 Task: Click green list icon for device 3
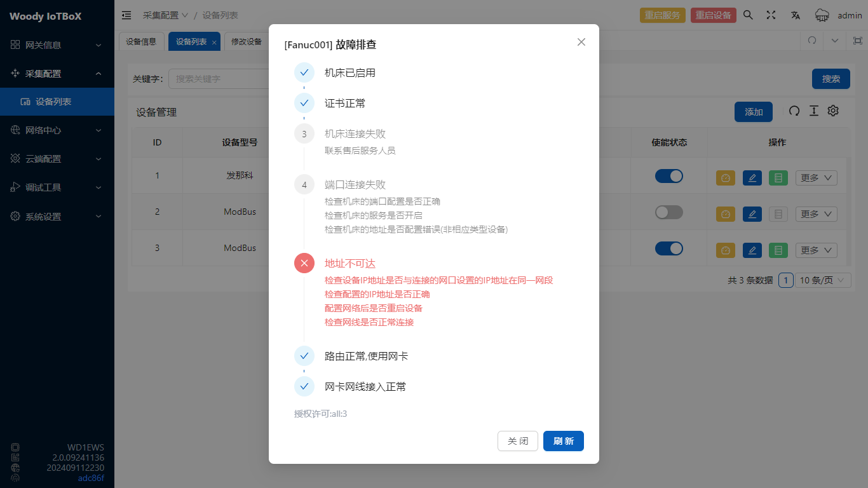click(778, 250)
